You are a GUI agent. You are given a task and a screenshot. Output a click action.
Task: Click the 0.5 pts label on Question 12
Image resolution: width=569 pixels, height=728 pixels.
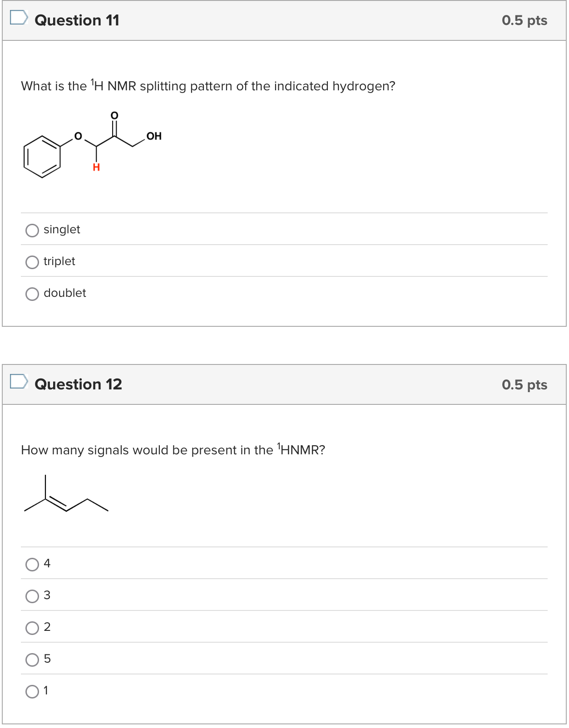[x=524, y=384]
